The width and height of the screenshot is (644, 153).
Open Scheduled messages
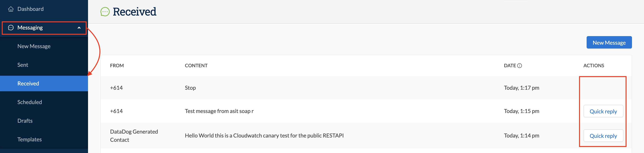(30, 102)
